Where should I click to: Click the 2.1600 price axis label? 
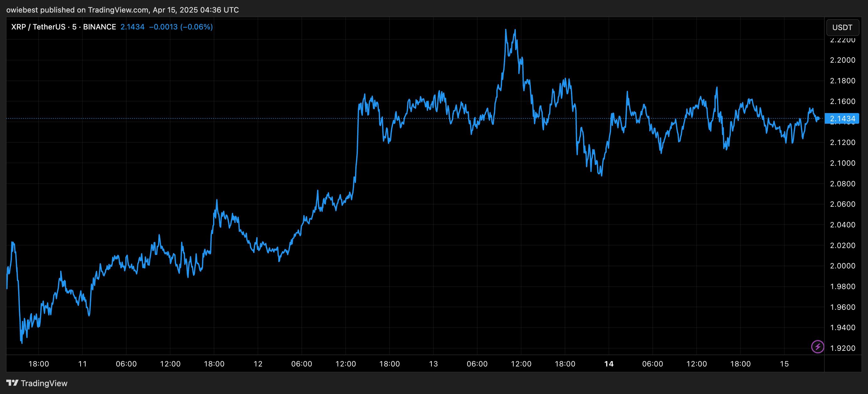842,101
